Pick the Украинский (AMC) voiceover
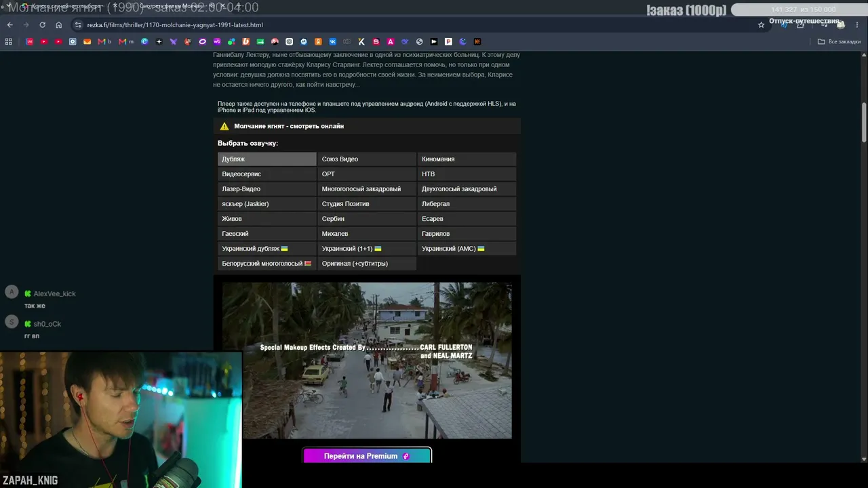This screenshot has height=488, width=868. pyautogui.click(x=467, y=249)
